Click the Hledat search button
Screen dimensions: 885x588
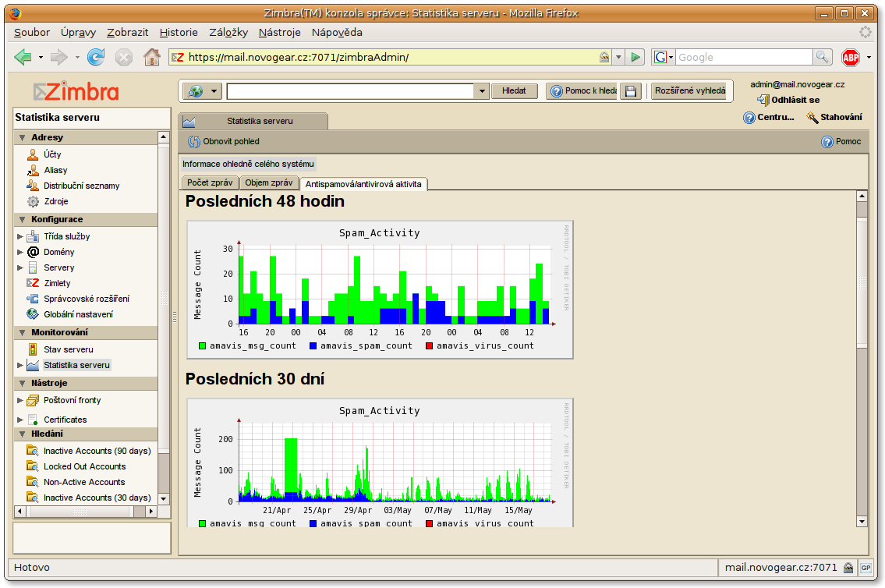[x=514, y=91]
